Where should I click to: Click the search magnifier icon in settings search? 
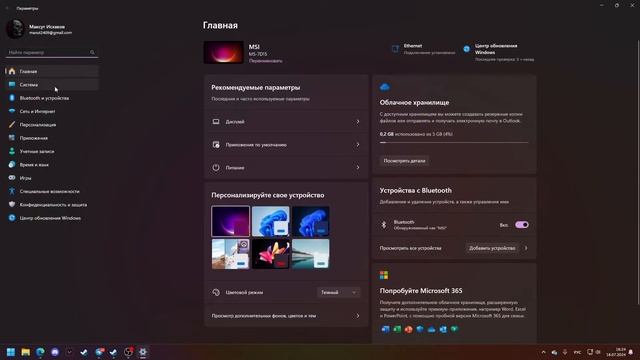(92, 52)
